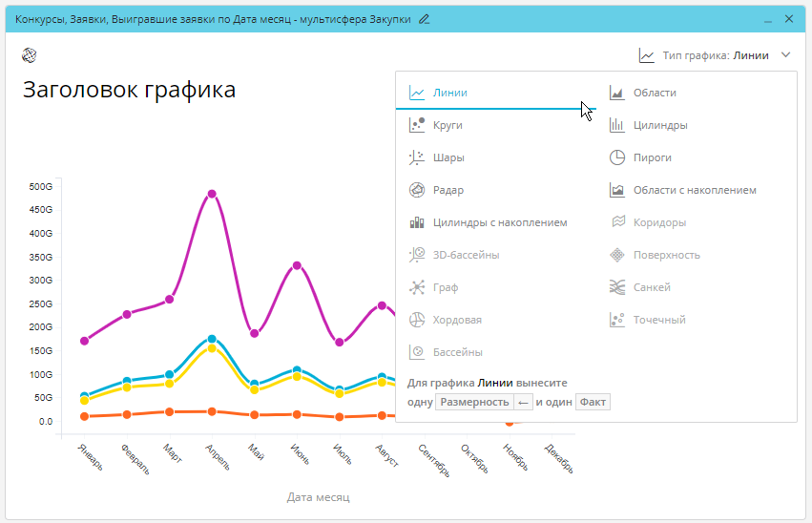Choose the Области area chart icon
Viewport: 812px width, 523px height.
coord(617,93)
